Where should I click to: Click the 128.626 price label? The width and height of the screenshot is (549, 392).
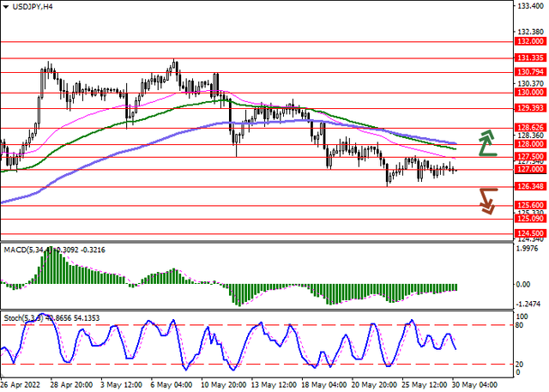[529, 127]
